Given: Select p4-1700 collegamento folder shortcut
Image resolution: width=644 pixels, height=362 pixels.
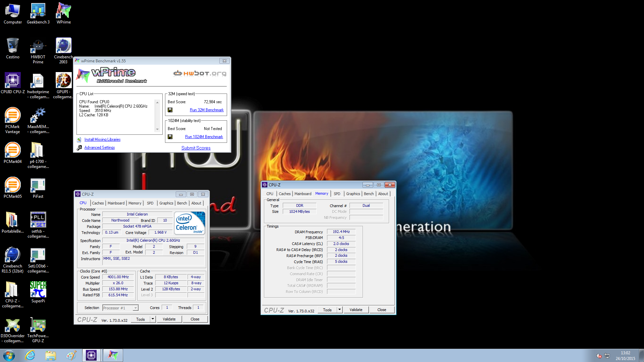Looking at the screenshot, I should (38, 156).
